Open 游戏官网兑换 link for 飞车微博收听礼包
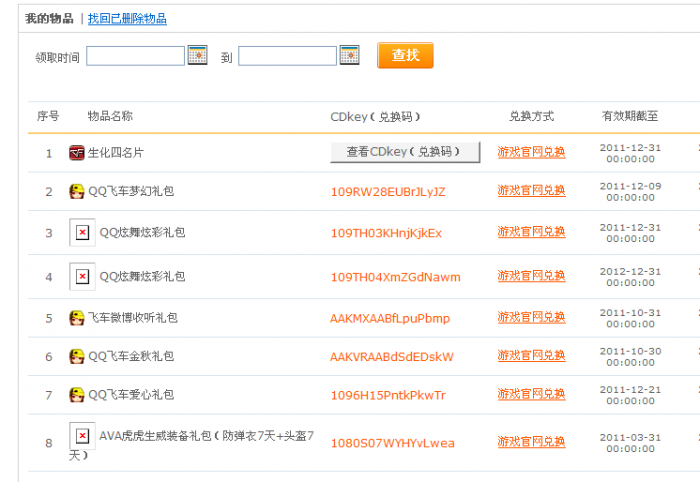Viewport: 700px width, 482px height. (532, 317)
